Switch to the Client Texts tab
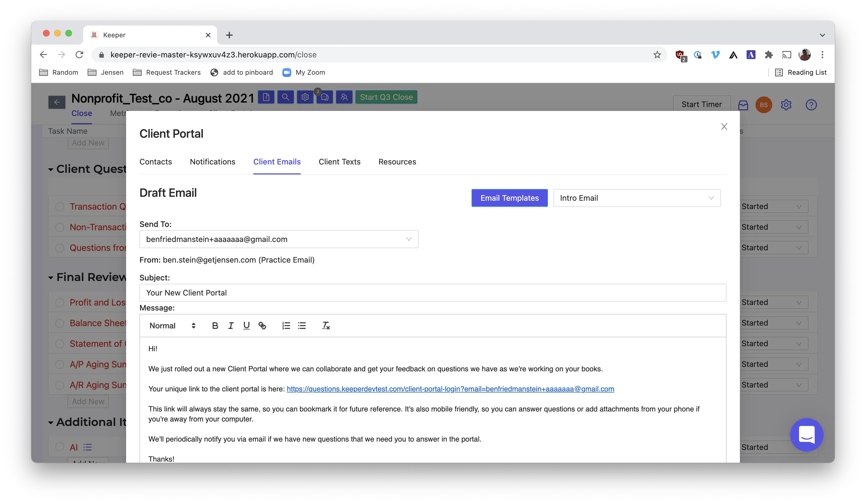Viewport: 866px width, 504px height. tap(340, 162)
